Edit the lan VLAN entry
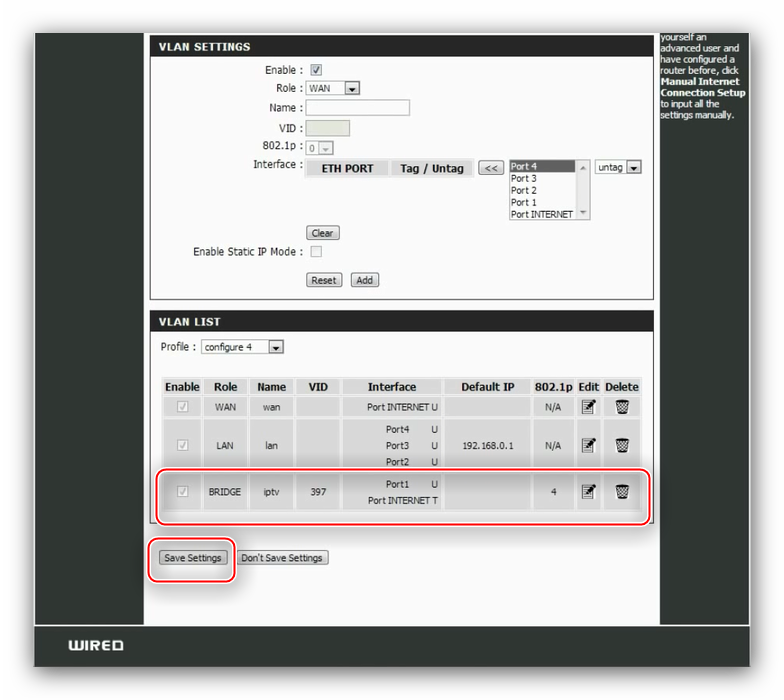Screen dimensions: 784x700 (x=588, y=445)
